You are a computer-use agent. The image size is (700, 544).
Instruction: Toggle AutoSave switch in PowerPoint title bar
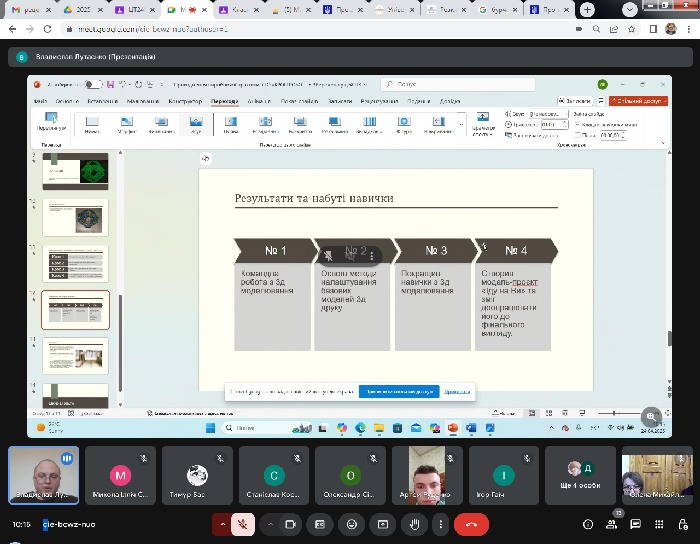coord(94,85)
